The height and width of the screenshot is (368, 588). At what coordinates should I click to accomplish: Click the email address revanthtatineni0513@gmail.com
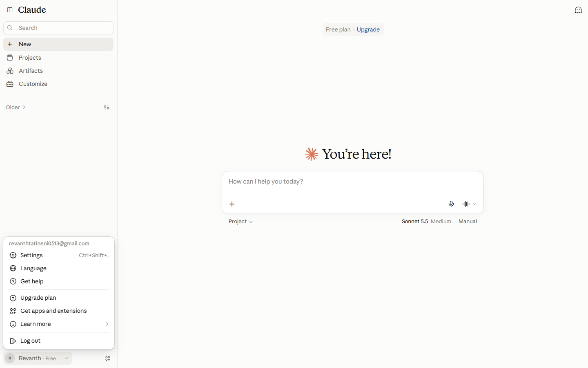49,243
